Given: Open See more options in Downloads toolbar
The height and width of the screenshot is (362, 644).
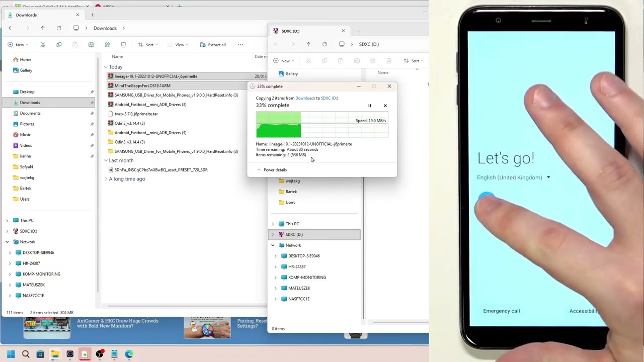Looking at the screenshot, I should click(x=240, y=45).
